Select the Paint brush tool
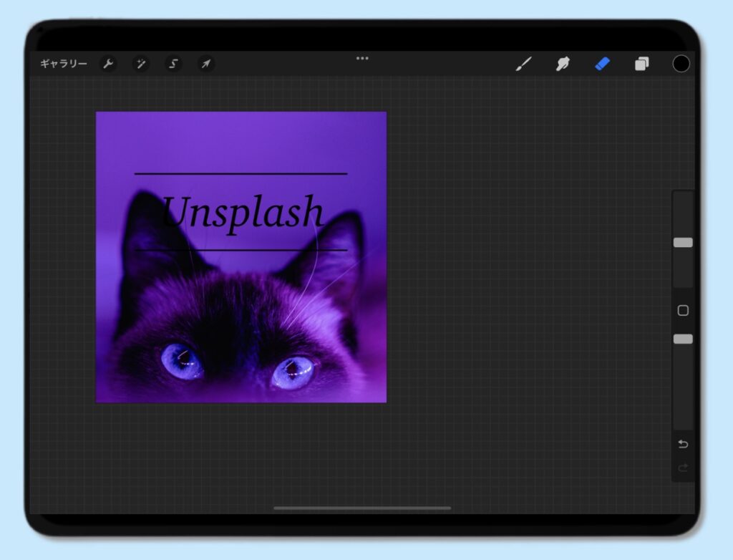This screenshot has width=733, height=560. [523, 64]
